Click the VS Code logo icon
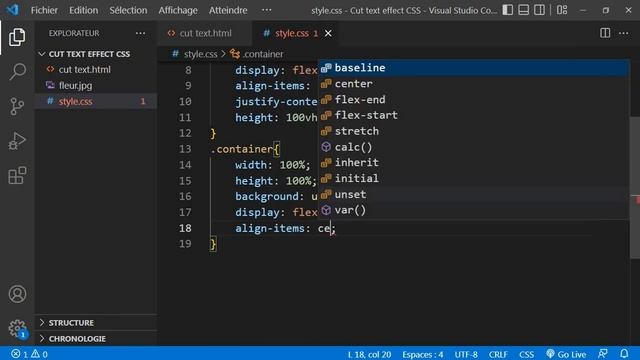This screenshot has height=360, width=640. [12, 10]
